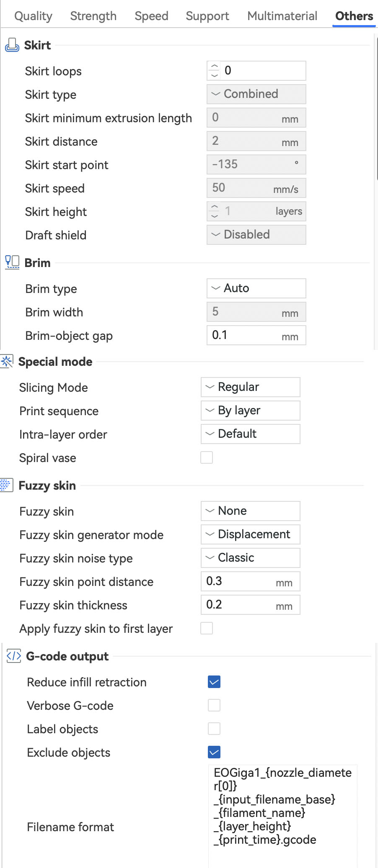The image size is (378, 868).
Task: Switch to the Quality tab
Action: [33, 16]
